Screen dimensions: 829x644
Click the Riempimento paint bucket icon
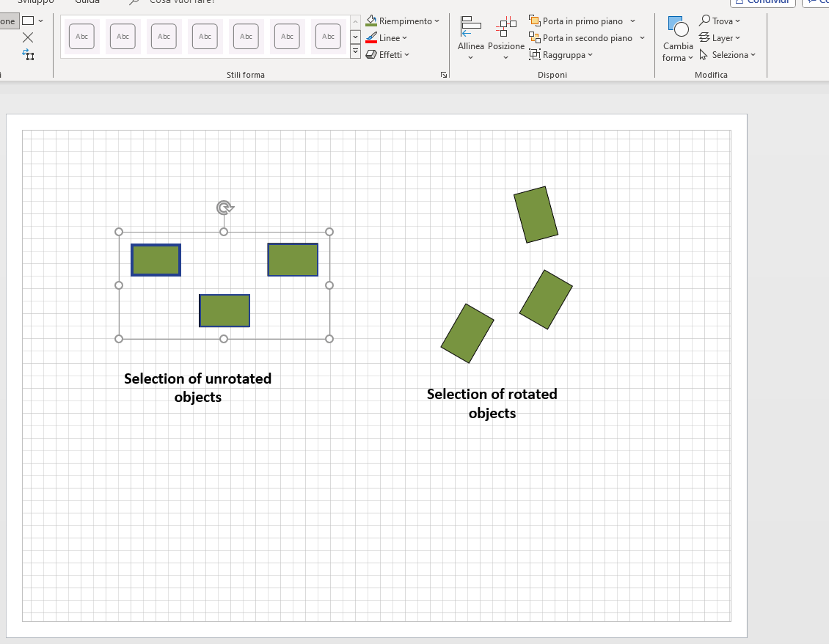click(x=371, y=21)
